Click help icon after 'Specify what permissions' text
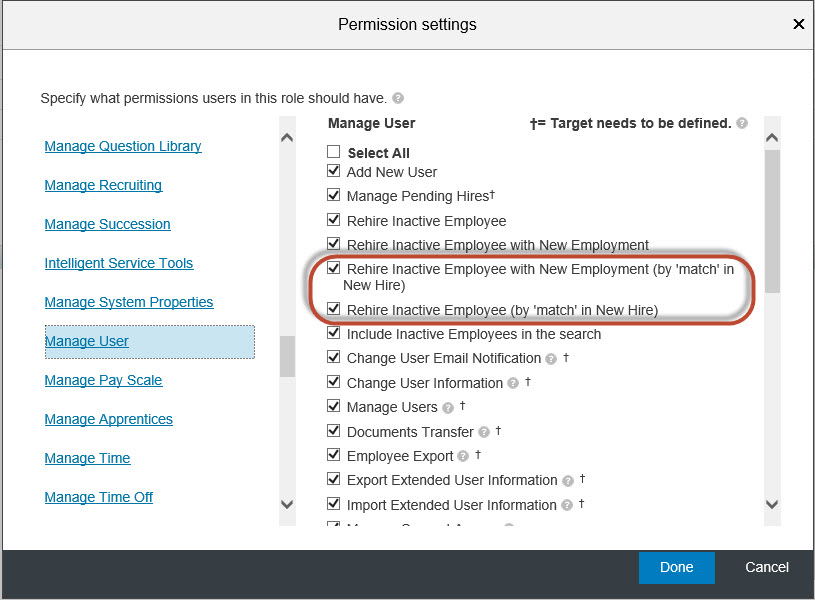 [x=398, y=98]
